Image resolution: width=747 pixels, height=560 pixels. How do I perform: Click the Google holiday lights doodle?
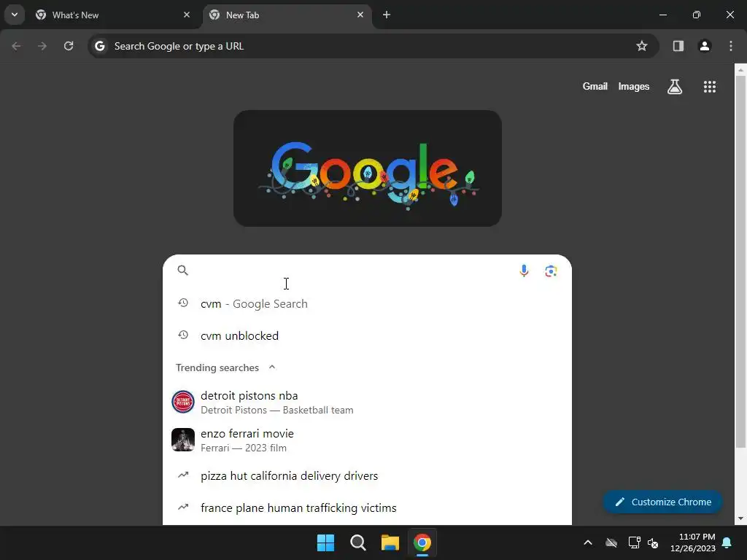click(368, 168)
